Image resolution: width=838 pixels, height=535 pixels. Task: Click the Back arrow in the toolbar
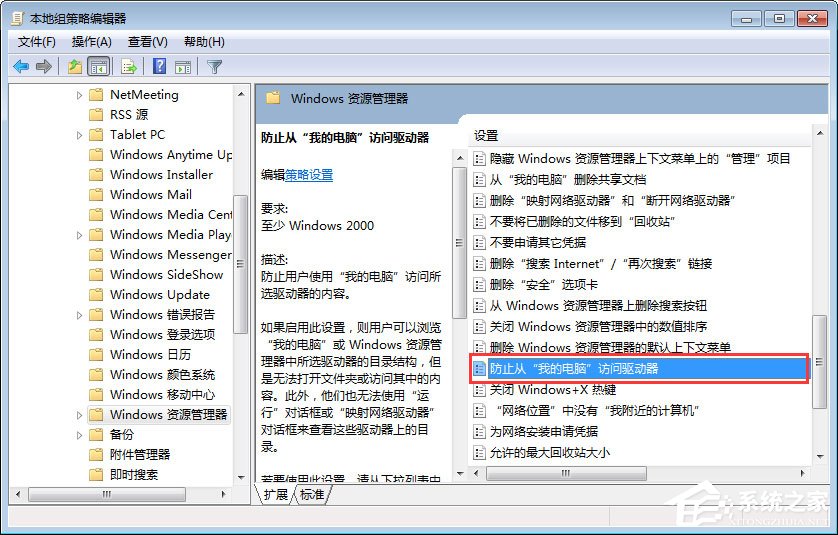click(21, 66)
